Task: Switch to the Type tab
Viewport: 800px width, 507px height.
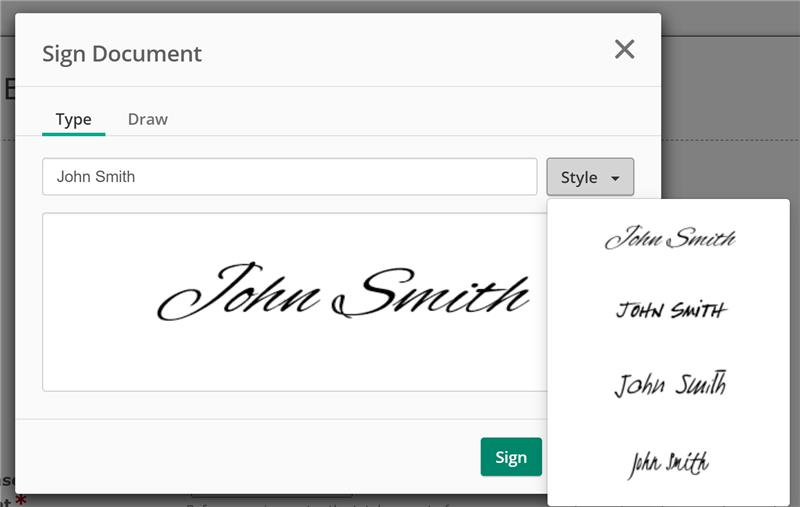Action: (x=73, y=120)
